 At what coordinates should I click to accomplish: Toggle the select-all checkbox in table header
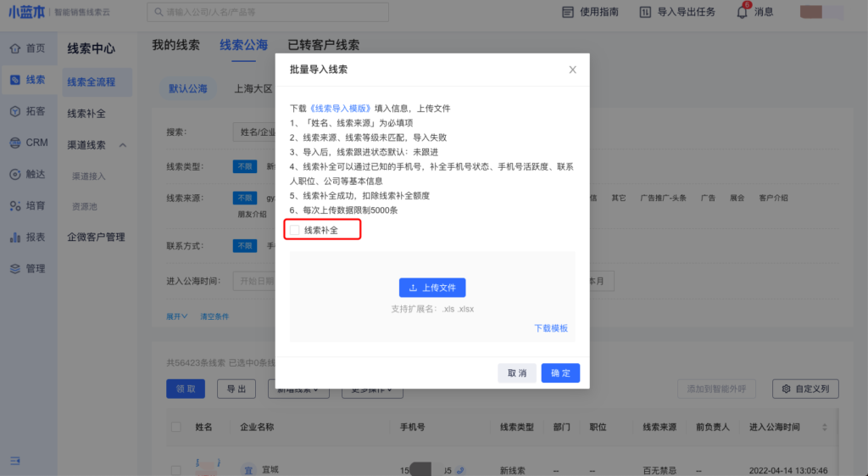click(176, 428)
